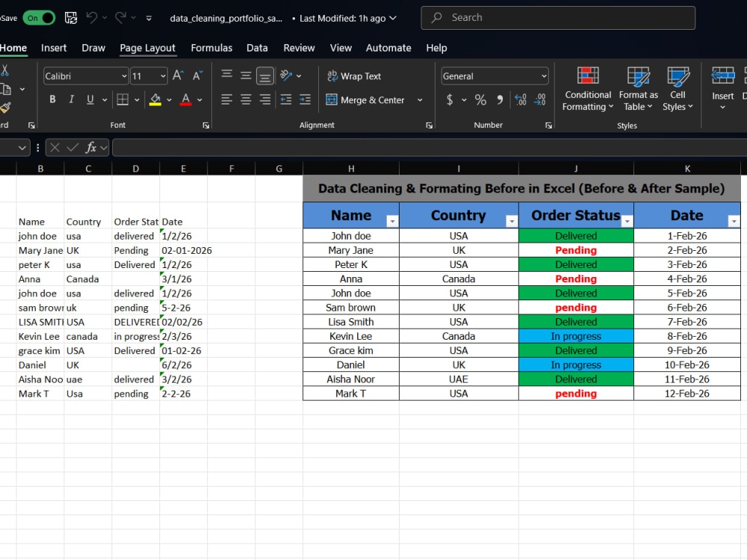Top align cell content
This screenshot has width=747, height=560.
pos(227,74)
